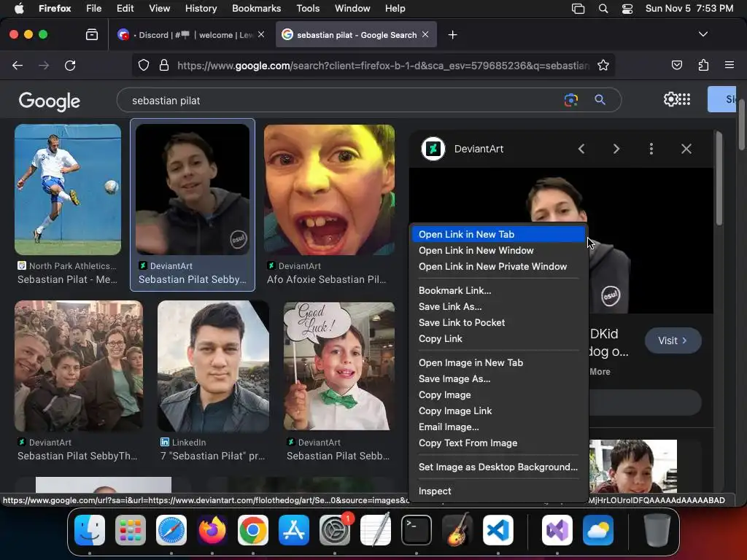This screenshot has height=560, width=747.
Task: Click the DeviantArt logo in preview header
Action: 433,149
